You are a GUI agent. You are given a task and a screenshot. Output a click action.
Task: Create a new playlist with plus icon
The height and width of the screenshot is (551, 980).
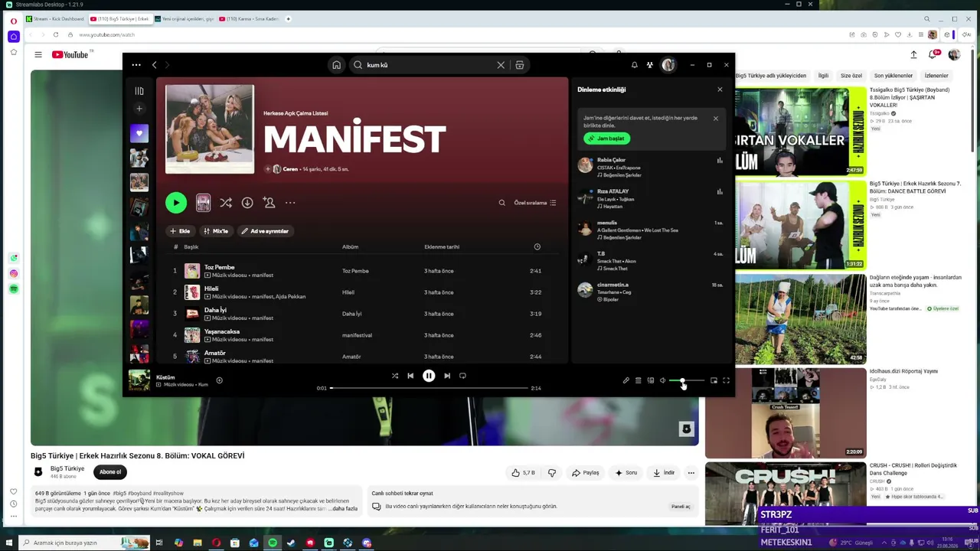pos(139,109)
